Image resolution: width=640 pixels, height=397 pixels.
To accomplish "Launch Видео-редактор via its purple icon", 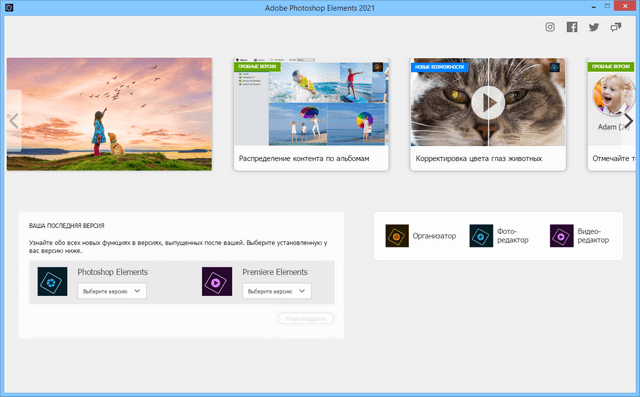I will [x=562, y=236].
